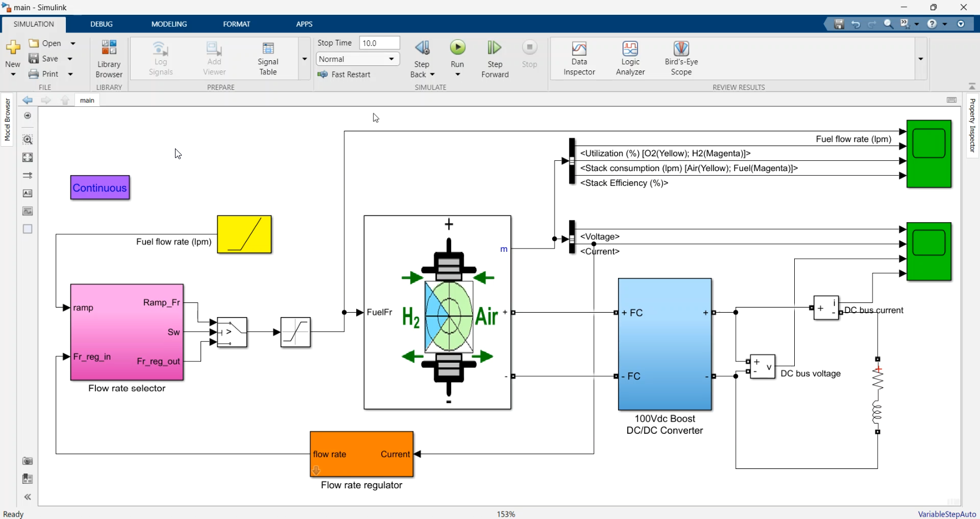Click the VariableStepAuto solver link

coord(946,514)
